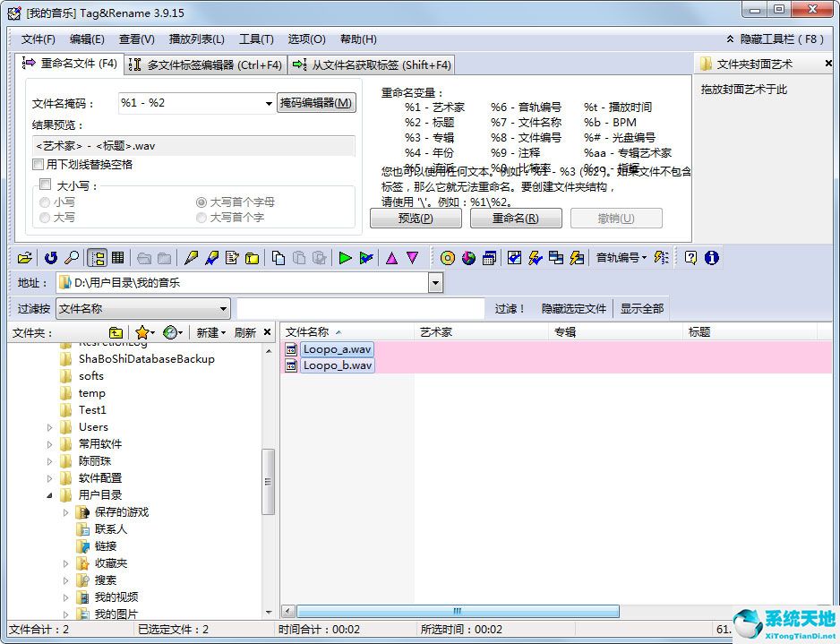Screen dimensions: 840x644
Task: Select the Loopo_a.wav file
Action: (x=337, y=349)
